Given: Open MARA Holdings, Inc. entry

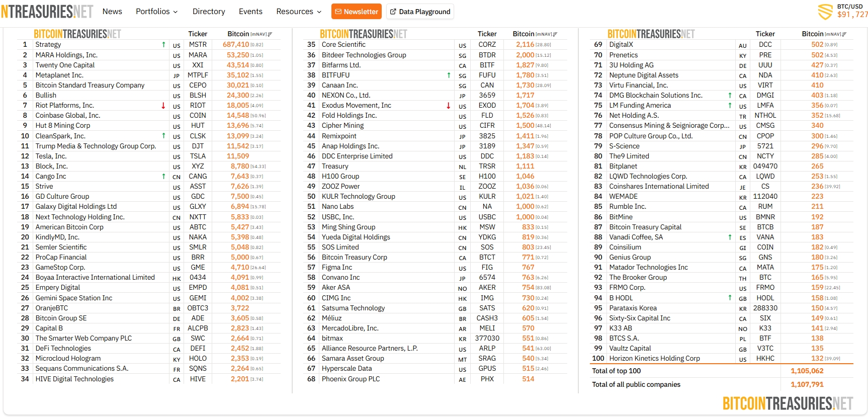Looking at the screenshot, I should [x=66, y=55].
